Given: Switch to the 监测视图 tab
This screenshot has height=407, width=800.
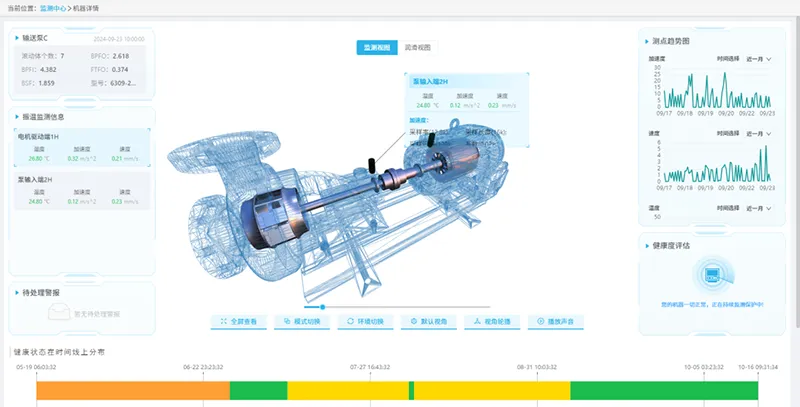Looking at the screenshot, I should 377,48.
